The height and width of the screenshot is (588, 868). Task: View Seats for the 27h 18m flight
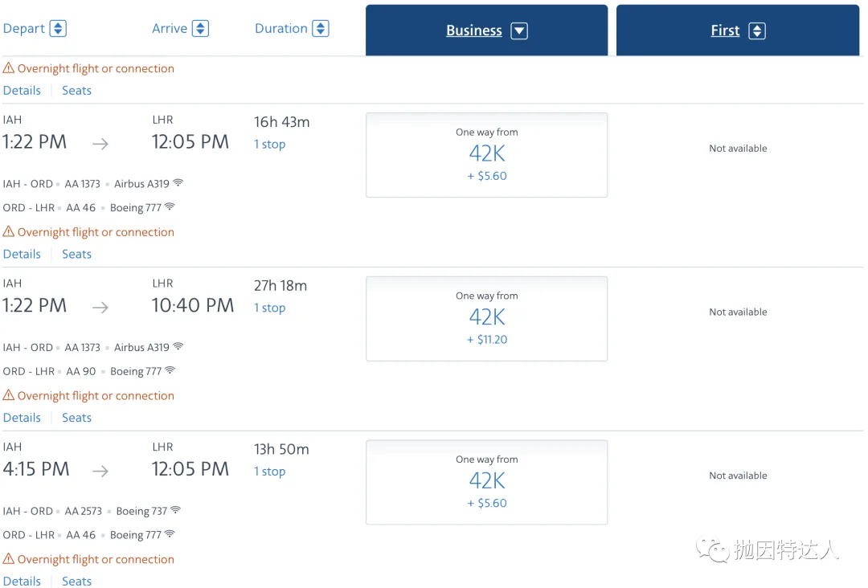[x=76, y=418]
